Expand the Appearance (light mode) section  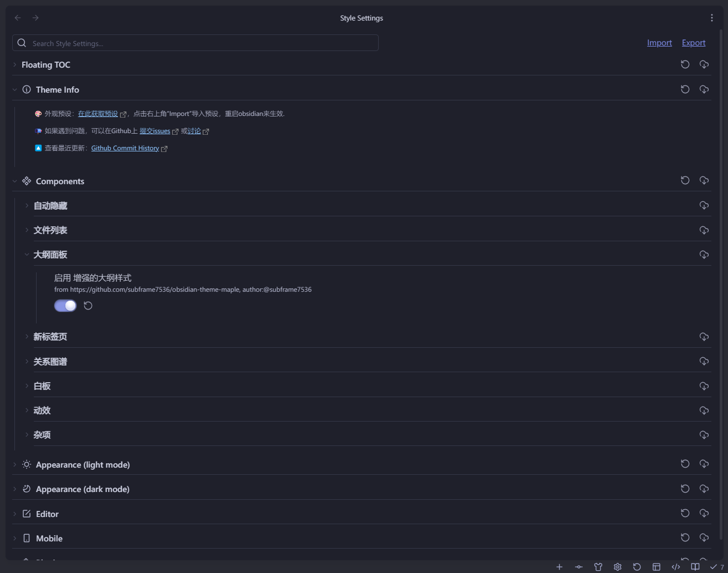83,465
